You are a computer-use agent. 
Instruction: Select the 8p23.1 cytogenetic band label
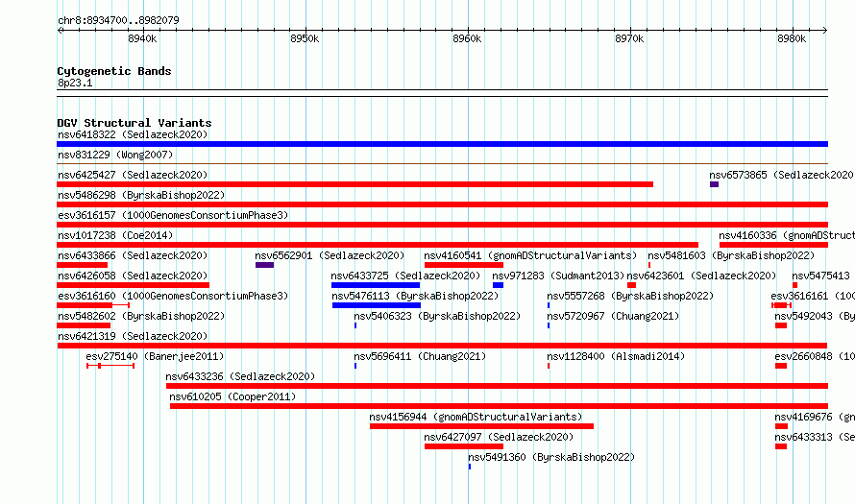coord(75,83)
